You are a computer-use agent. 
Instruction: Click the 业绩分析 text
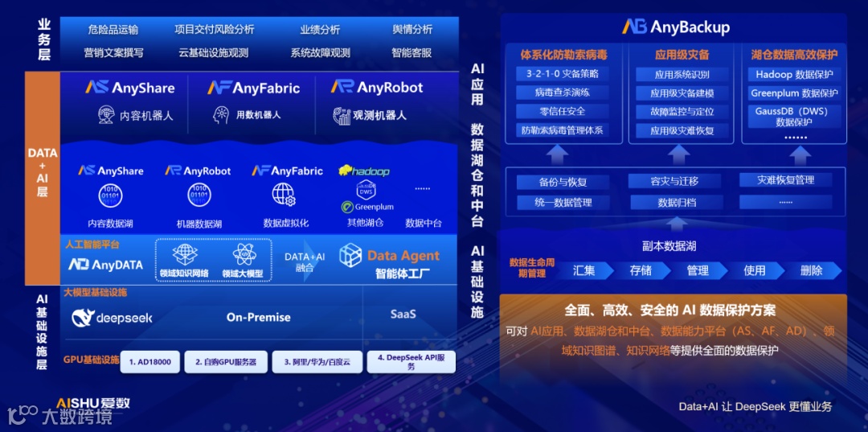coord(320,29)
